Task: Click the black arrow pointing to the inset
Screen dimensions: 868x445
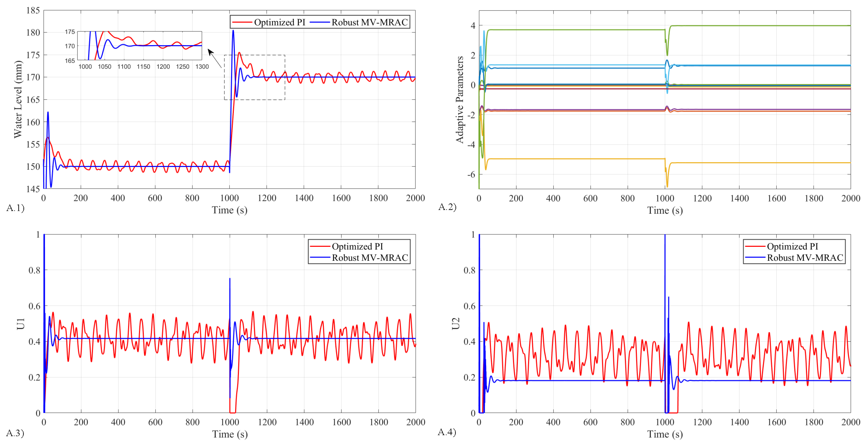Action: [214, 59]
